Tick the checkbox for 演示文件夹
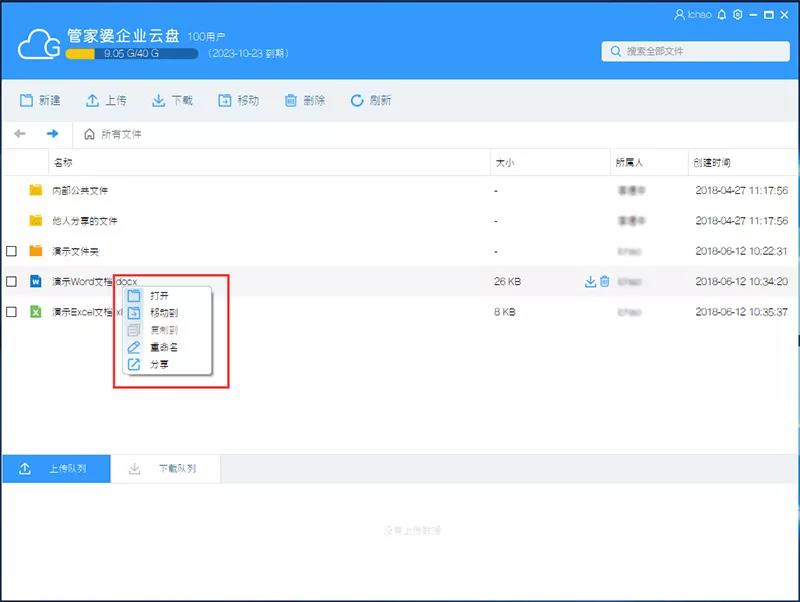The height and width of the screenshot is (602, 800). click(11, 251)
